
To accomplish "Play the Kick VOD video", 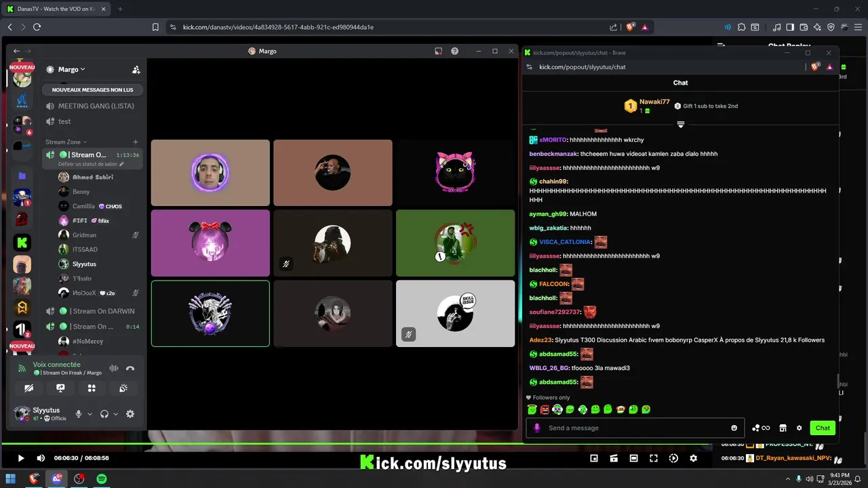I will [x=20, y=458].
